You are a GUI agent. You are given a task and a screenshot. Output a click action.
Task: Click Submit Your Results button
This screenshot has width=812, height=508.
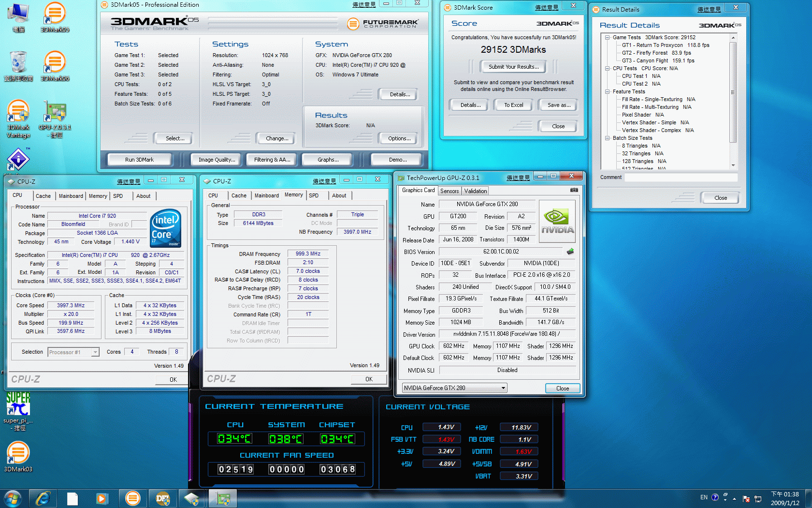click(513, 67)
